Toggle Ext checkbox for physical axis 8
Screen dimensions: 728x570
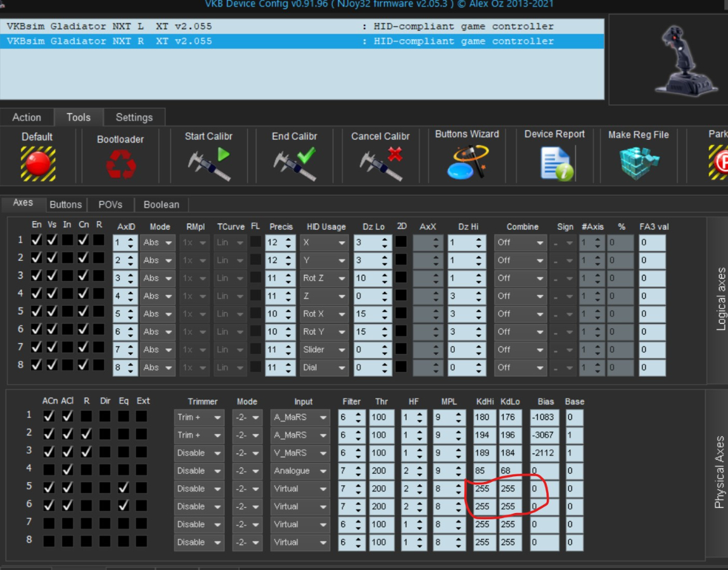141,541
